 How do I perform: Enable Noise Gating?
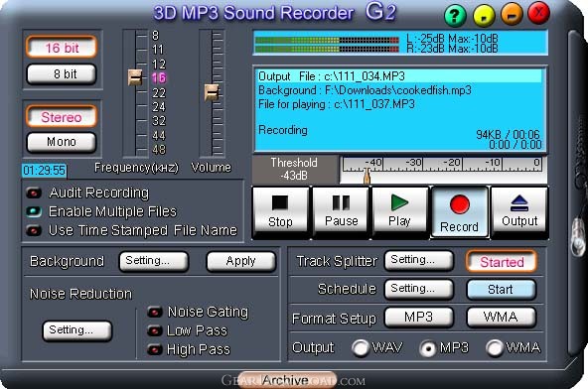point(155,312)
